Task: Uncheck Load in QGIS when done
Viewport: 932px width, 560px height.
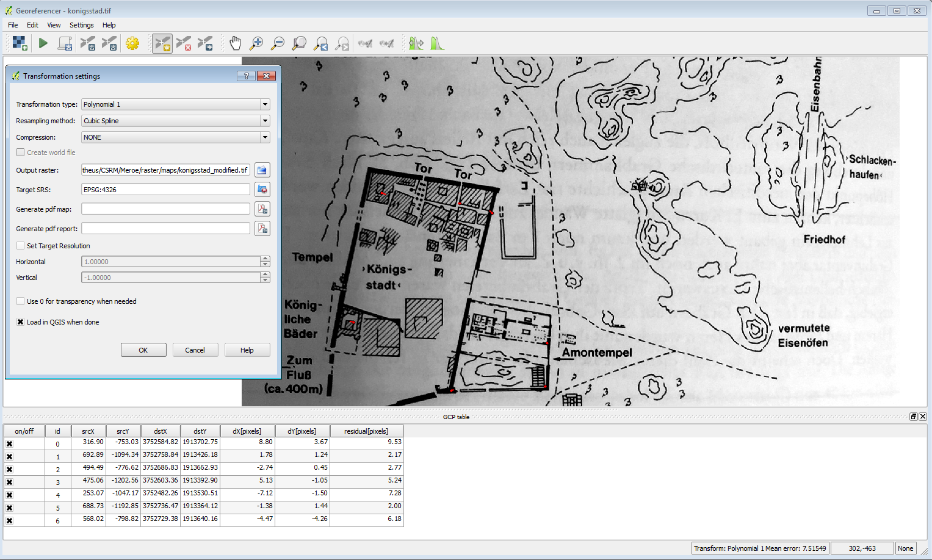Action: (21, 322)
